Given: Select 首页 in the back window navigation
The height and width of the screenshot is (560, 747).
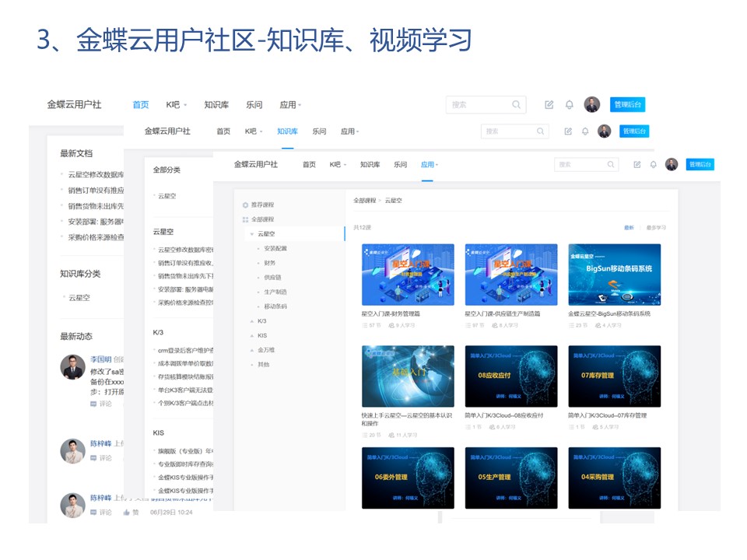Looking at the screenshot, I should click(x=141, y=105).
